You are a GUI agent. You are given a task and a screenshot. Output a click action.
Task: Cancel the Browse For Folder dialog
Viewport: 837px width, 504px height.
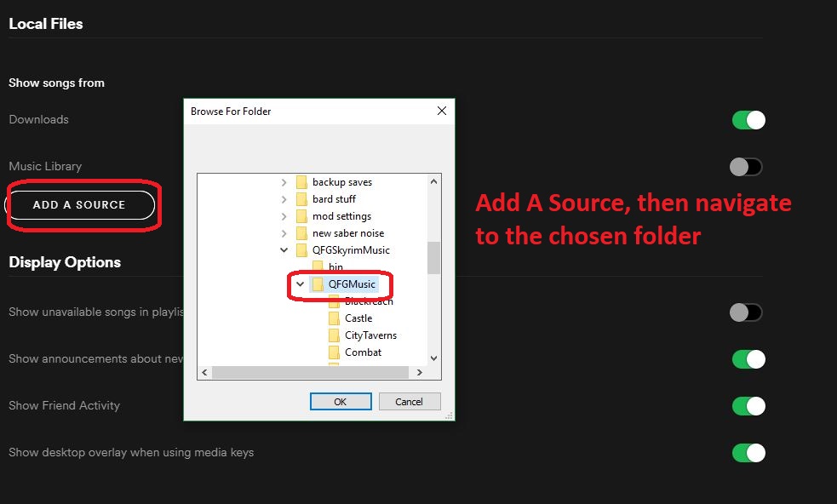[x=409, y=401]
